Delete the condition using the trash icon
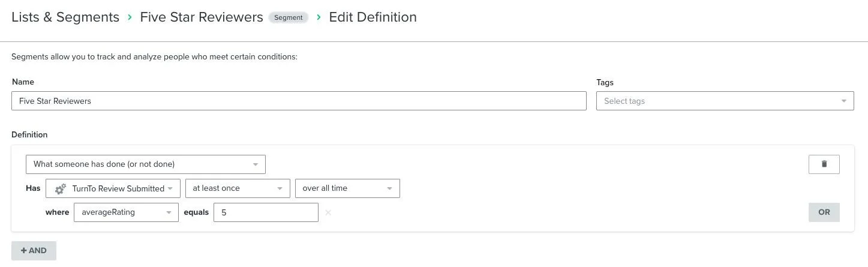Screen dimensions: 868x267 (x=824, y=164)
